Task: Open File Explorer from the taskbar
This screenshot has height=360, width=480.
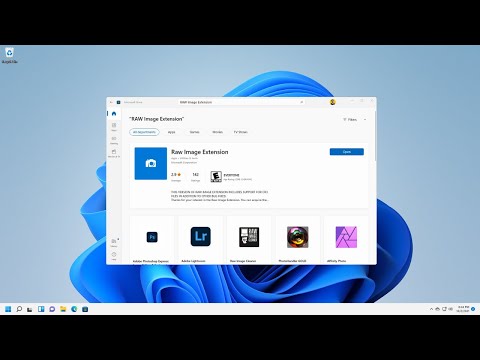Action: [63, 309]
